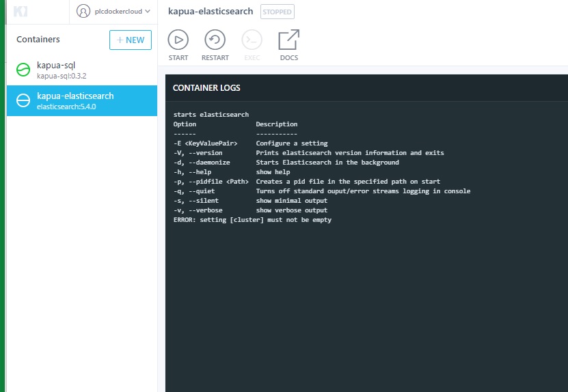Click the Containers sidebar heading
Screen dimensions: 568x392
[38, 39]
